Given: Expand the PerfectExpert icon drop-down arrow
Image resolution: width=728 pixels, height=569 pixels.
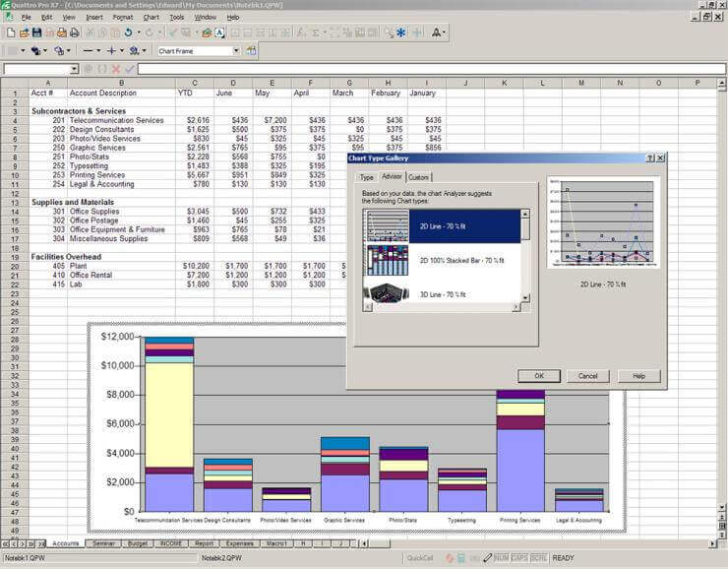Looking at the screenshot, I should pos(445,32).
